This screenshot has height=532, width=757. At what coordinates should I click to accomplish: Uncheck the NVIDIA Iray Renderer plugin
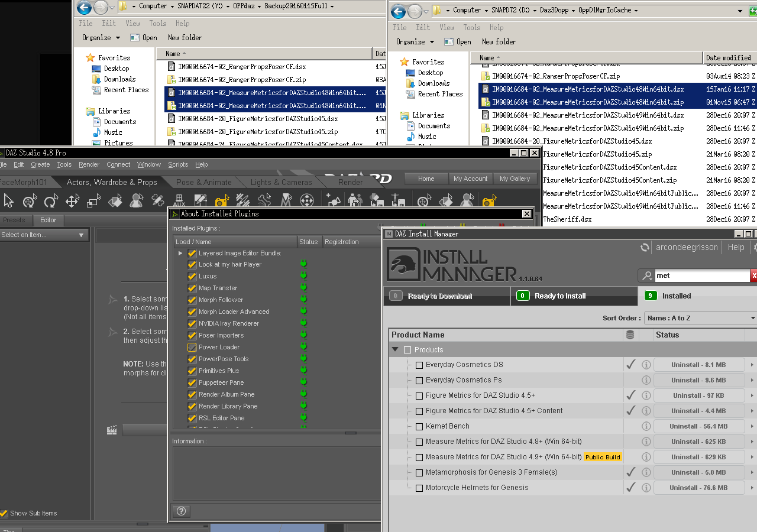coord(192,323)
